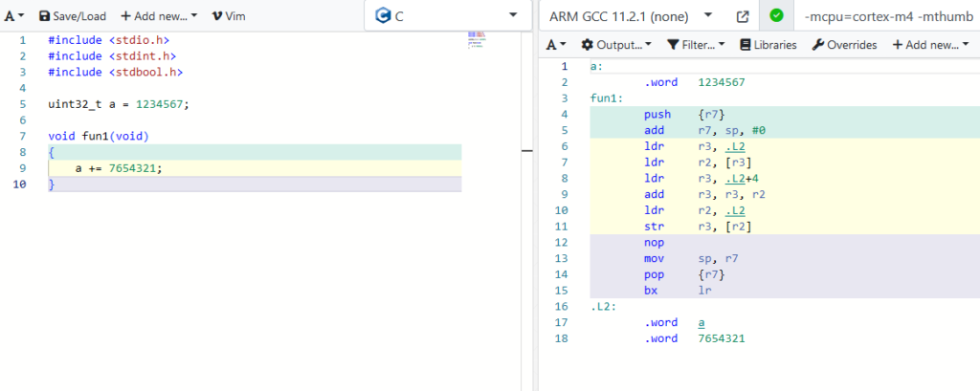Click the green compilation status checkmark
This screenshot has height=391, width=980.
point(776,16)
